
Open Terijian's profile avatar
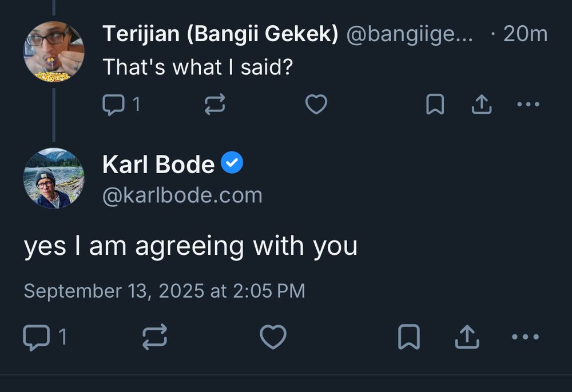pyautogui.click(x=53, y=51)
